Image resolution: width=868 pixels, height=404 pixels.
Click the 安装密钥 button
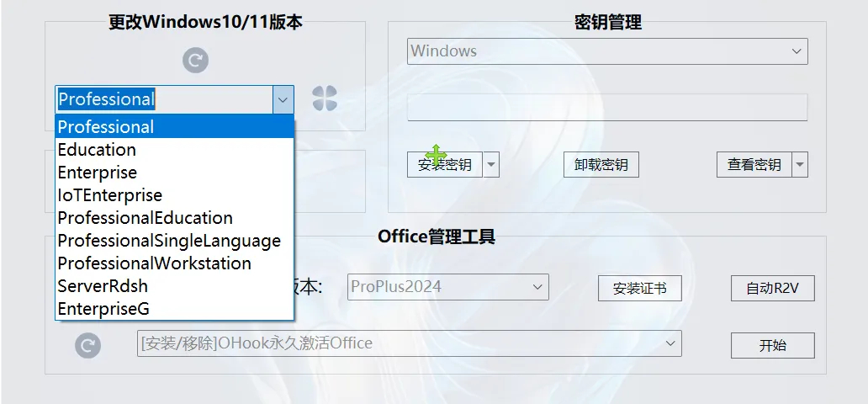[x=445, y=165]
